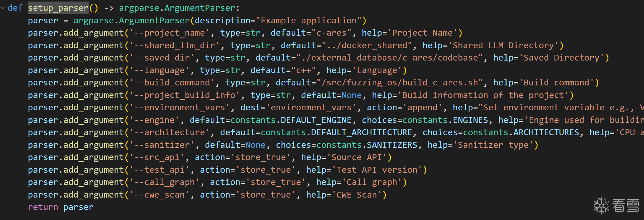The width and height of the screenshot is (644, 220).
Task: Click the '--saved_dir' argument string
Action: [162, 58]
